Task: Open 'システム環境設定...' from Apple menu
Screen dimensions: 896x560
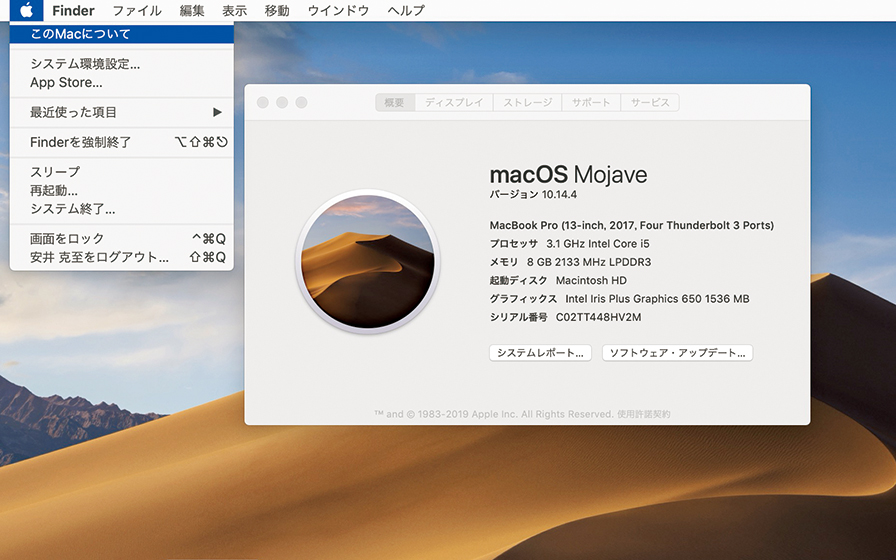Action: [85, 64]
